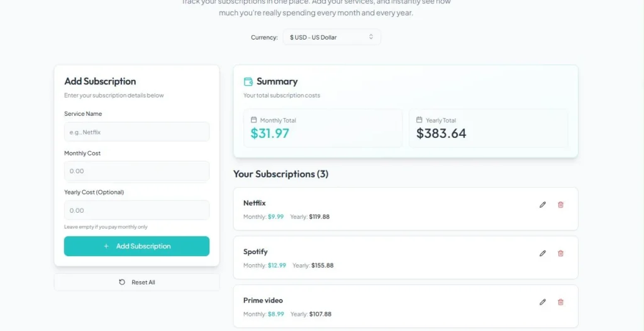This screenshot has width=644, height=331.
Task: Click the chevron arrows in the currency selector
Action: (371, 37)
